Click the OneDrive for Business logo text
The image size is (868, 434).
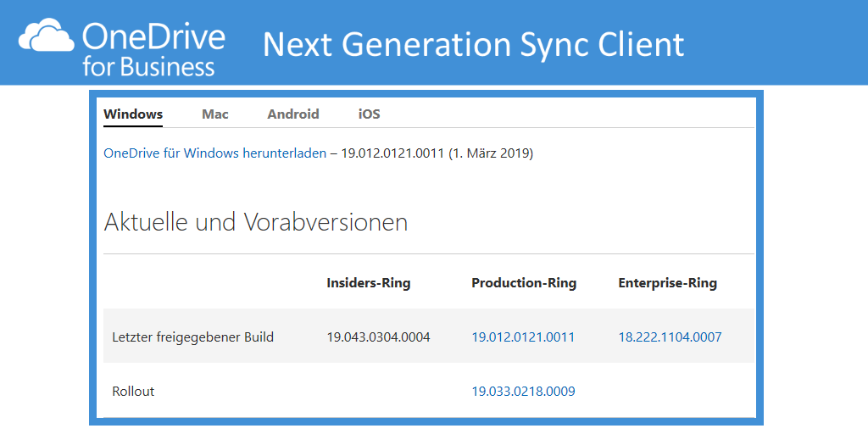coord(153,49)
